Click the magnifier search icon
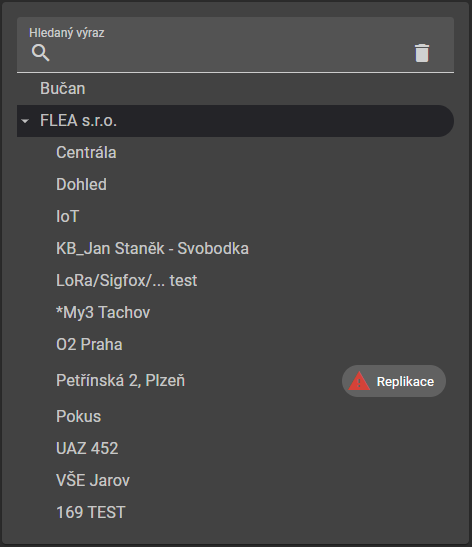 tap(40, 53)
